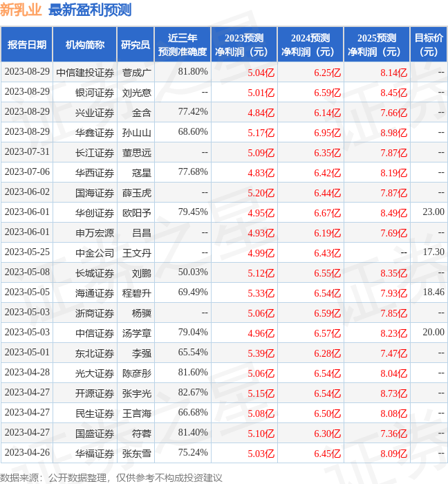Screen dimensions: 448x484
Task: Click researcher name 程碧升
Action: tap(137, 293)
